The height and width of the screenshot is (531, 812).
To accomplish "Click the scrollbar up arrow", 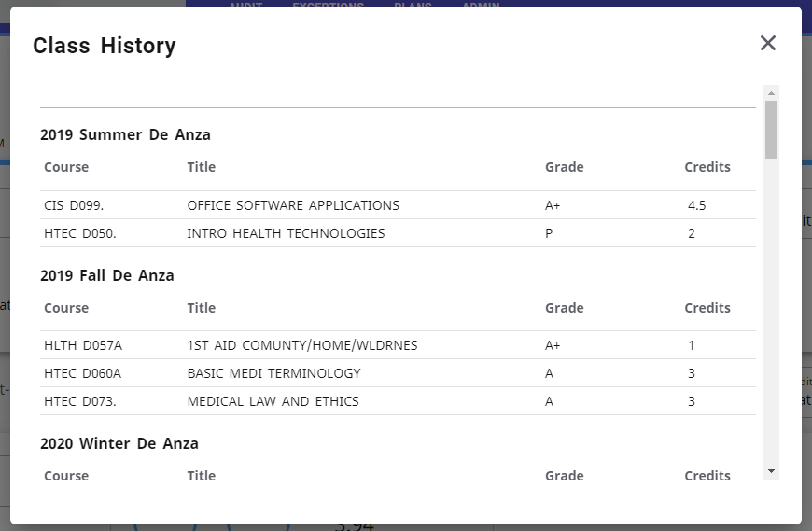I will pos(771,93).
